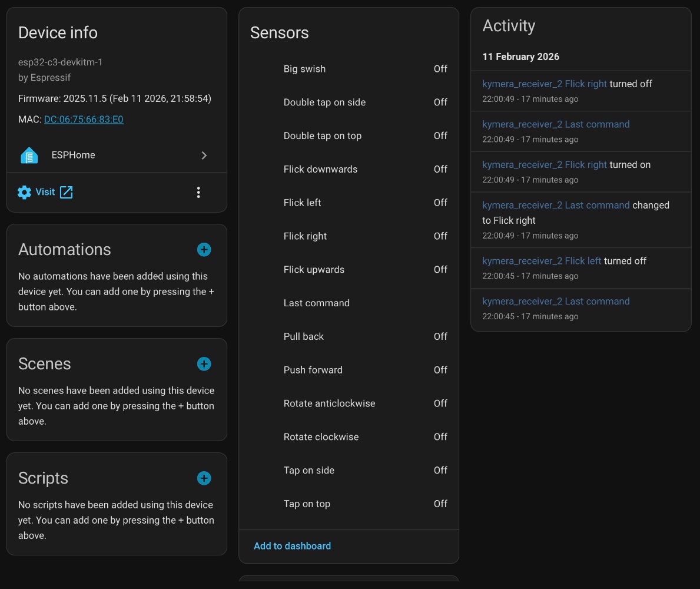Image resolution: width=700 pixels, height=589 pixels.
Task: Open the Double tap on side sensor
Action: (348, 102)
